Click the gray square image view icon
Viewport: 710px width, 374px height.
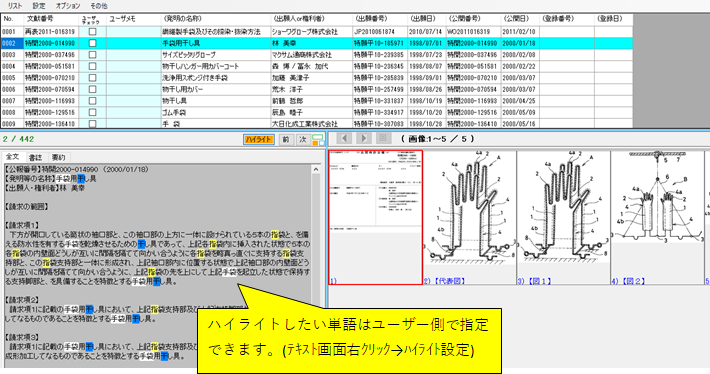click(x=383, y=139)
